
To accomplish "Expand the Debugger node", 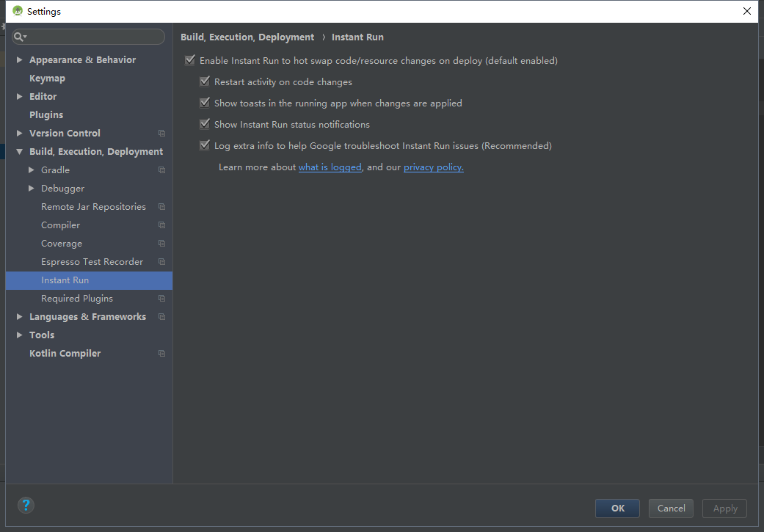I will (31, 188).
